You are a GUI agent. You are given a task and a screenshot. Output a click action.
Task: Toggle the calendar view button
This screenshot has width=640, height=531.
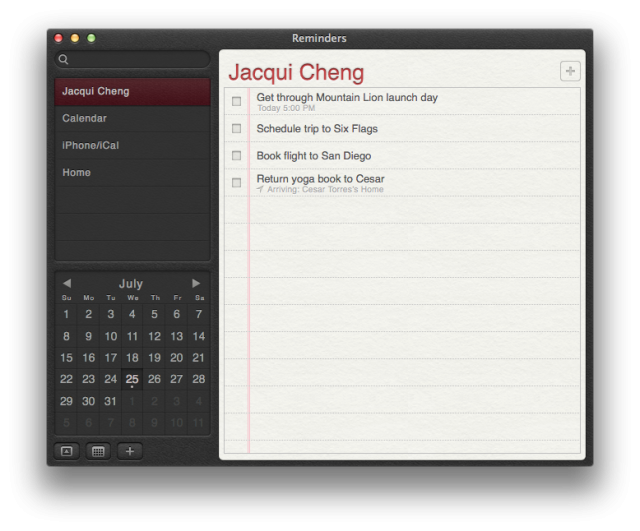point(98,451)
